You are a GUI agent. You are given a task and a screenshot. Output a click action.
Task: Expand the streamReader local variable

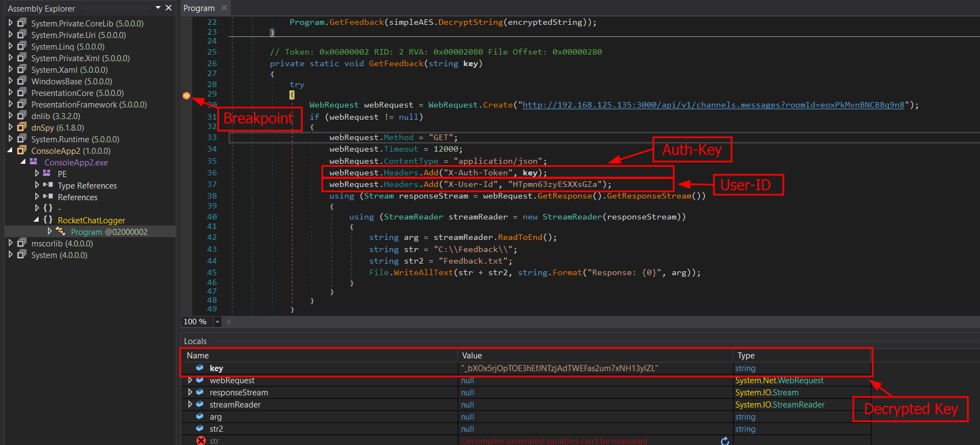[x=190, y=404]
